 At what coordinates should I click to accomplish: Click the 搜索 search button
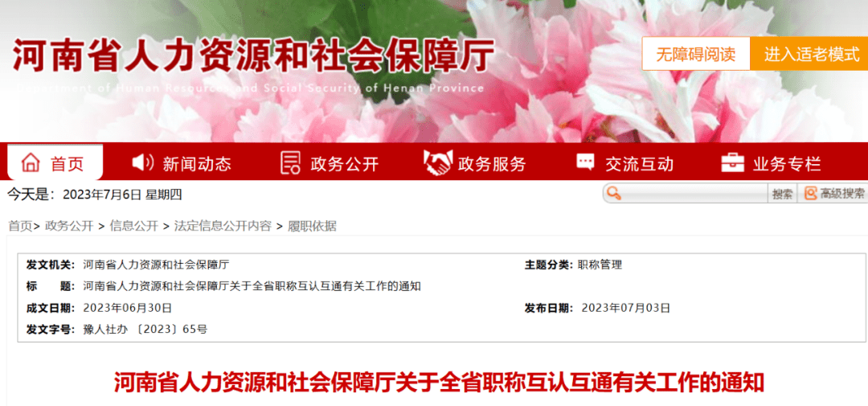[782, 194]
